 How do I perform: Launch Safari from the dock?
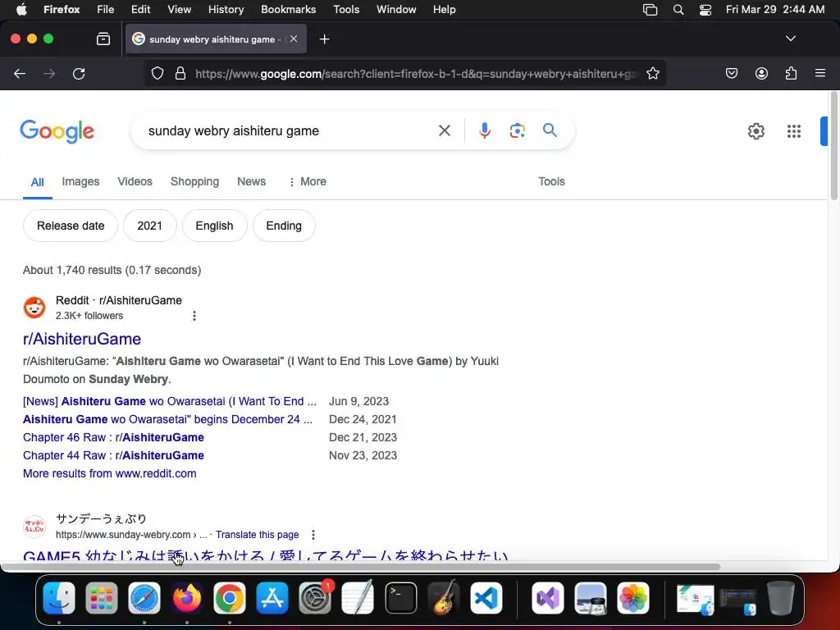[144, 598]
